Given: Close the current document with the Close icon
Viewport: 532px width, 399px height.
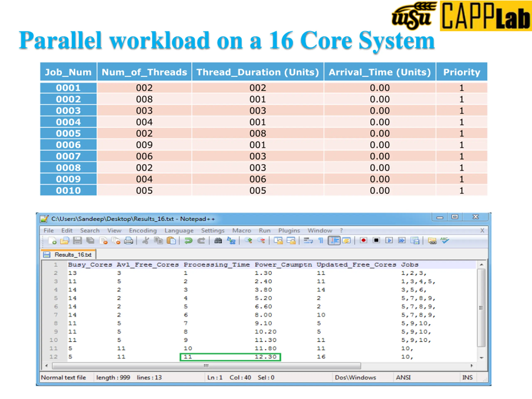Looking at the screenshot, I should coord(103,240).
